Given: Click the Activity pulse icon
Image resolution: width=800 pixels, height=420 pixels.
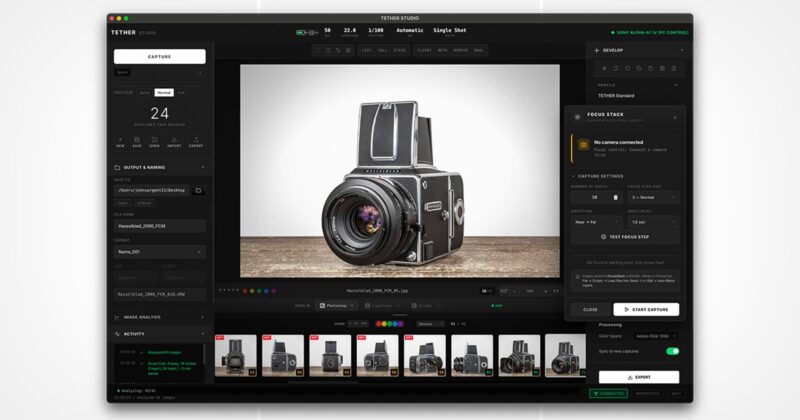Looking at the screenshot, I should pos(117,334).
